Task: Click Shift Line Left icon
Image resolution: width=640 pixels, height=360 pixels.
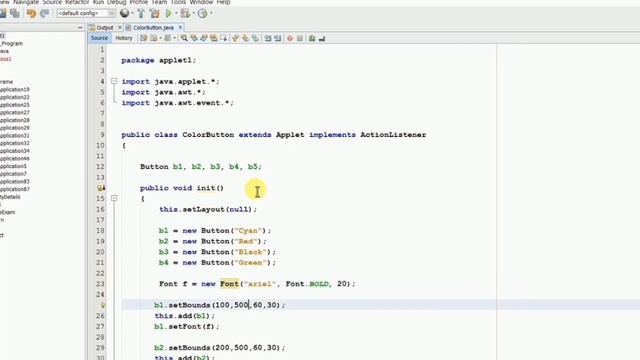Action: tap(268, 38)
